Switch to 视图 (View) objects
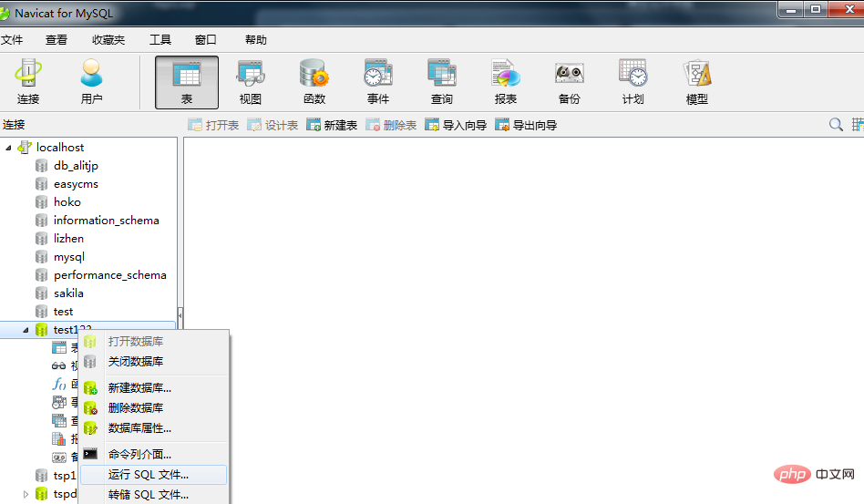The width and height of the screenshot is (864, 504). pos(251,82)
